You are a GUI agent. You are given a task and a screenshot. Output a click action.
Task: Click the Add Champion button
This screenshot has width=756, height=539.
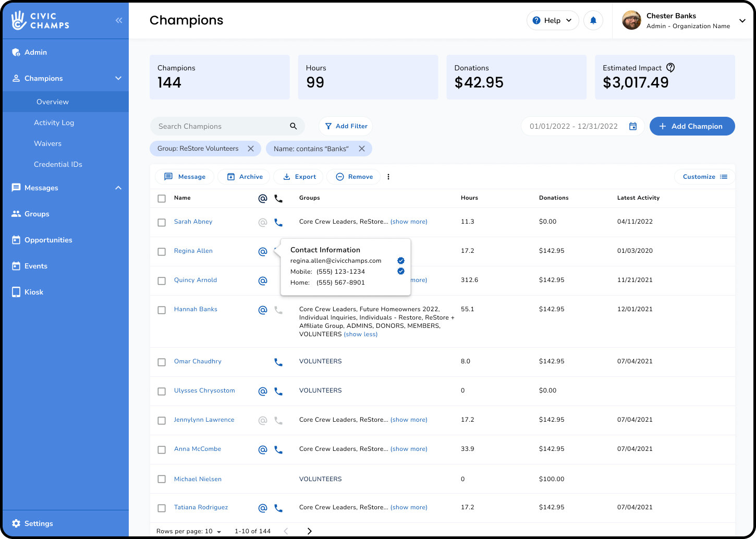(x=692, y=126)
